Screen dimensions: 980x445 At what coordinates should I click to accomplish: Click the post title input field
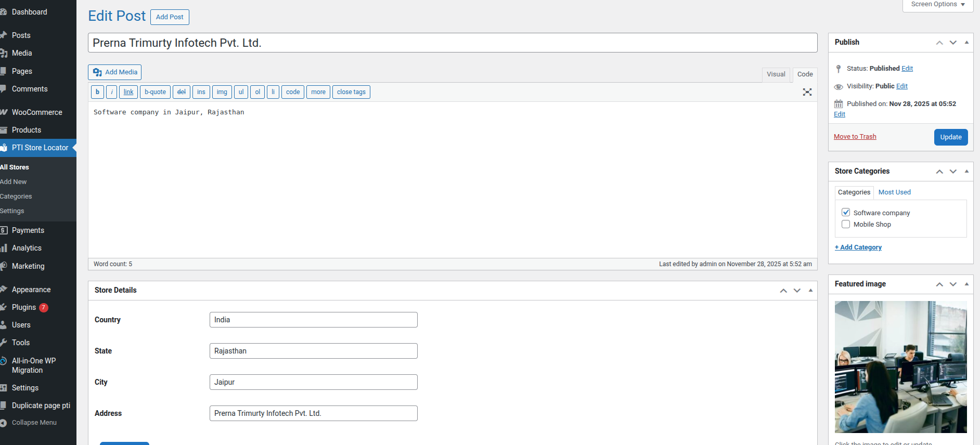(x=453, y=43)
